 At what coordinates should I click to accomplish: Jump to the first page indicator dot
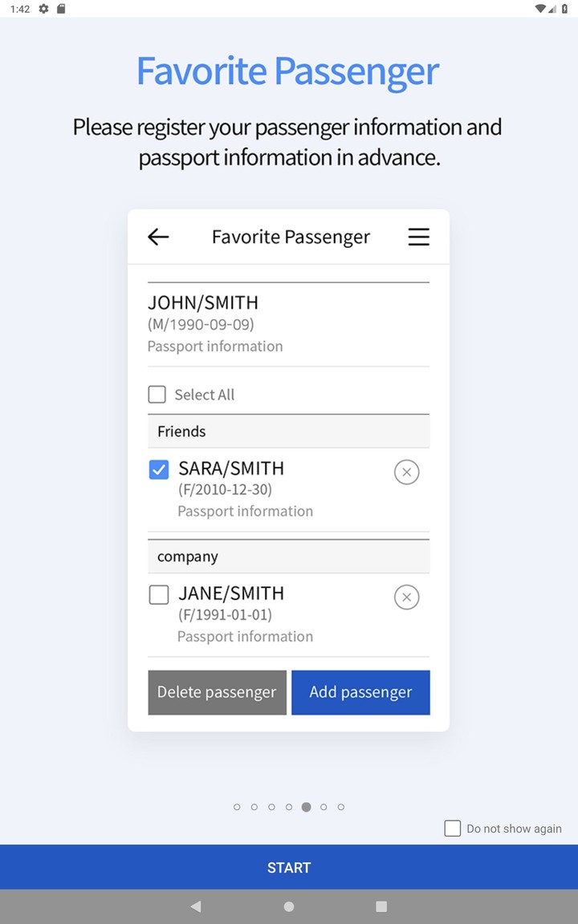point(237,807)
